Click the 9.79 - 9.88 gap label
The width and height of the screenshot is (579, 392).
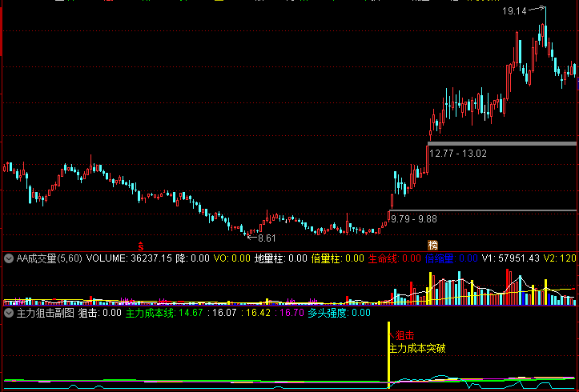coord(413,219)
